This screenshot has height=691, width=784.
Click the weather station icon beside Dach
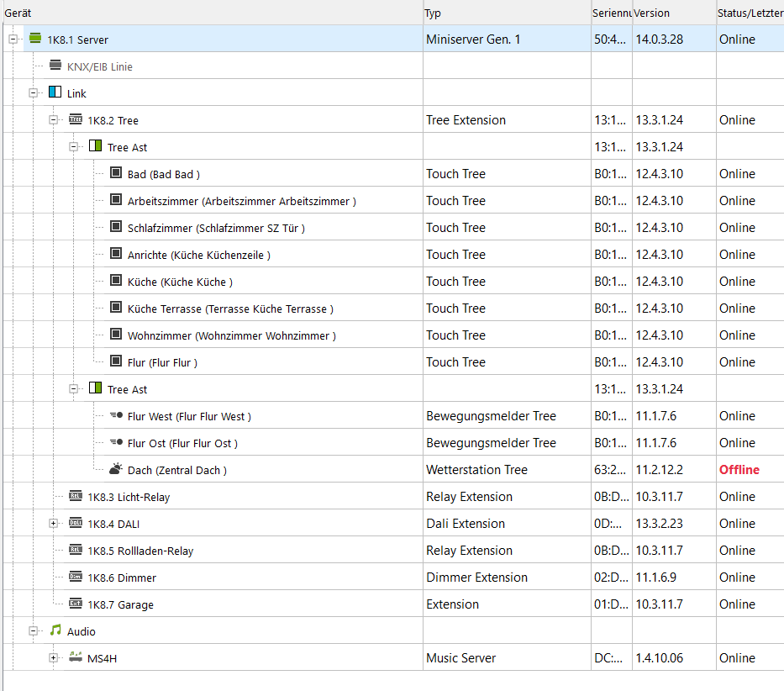[x=116, y=469]
